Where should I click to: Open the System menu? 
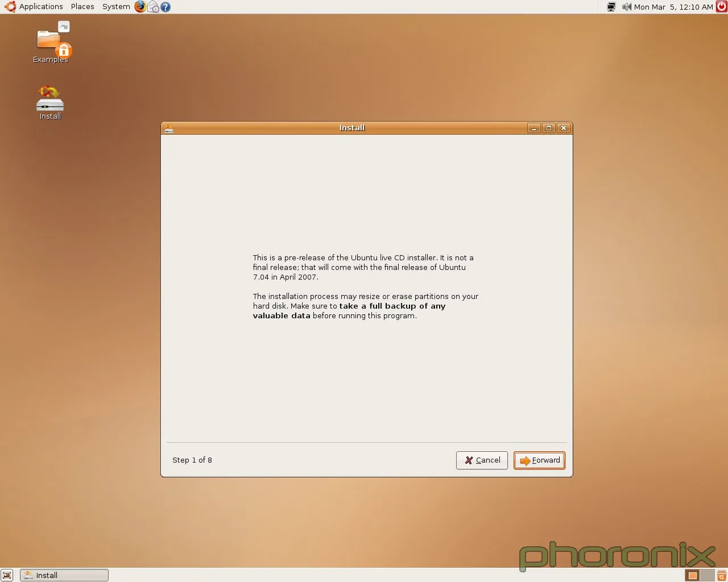[116, 7]
